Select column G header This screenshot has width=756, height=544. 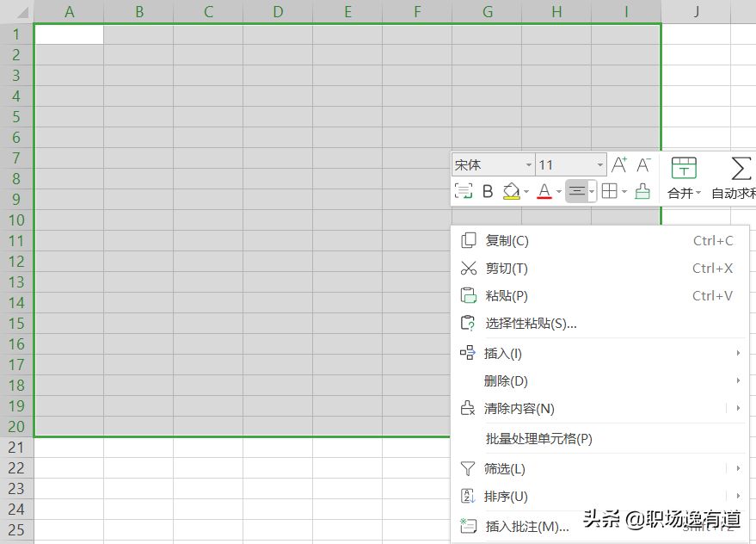pos(487,11)
